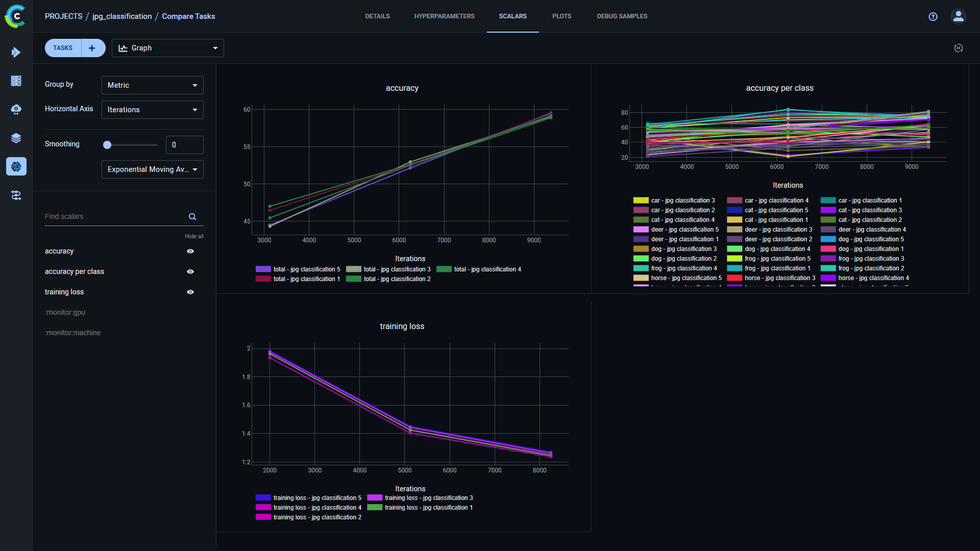Viewport: 980px width, 551px height.
Task: Click the Tasks button top left
Action: pos(63,48)
